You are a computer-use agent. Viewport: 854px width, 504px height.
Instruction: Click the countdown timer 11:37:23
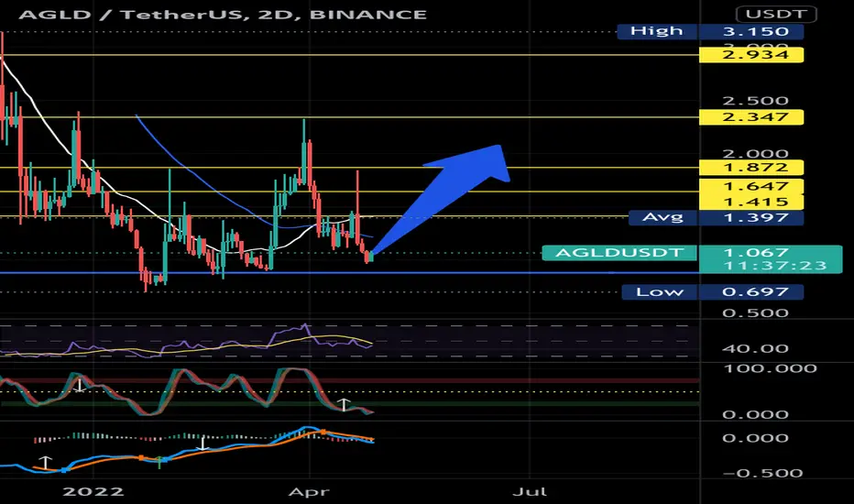coord(775,266)
